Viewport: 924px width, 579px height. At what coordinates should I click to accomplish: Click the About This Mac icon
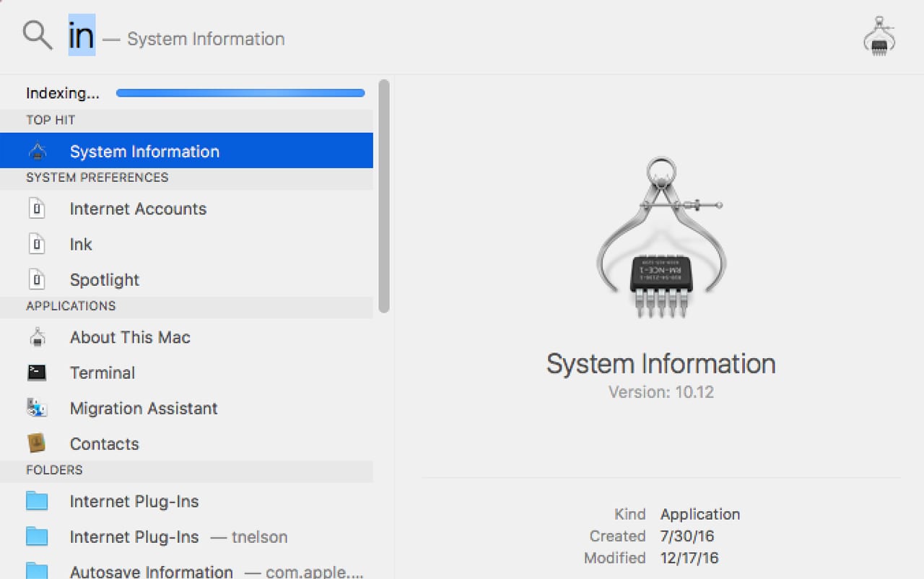click(x=37, y=338)
